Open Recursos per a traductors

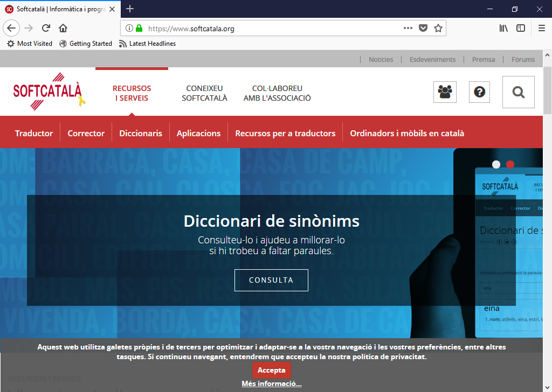(285, 133)
